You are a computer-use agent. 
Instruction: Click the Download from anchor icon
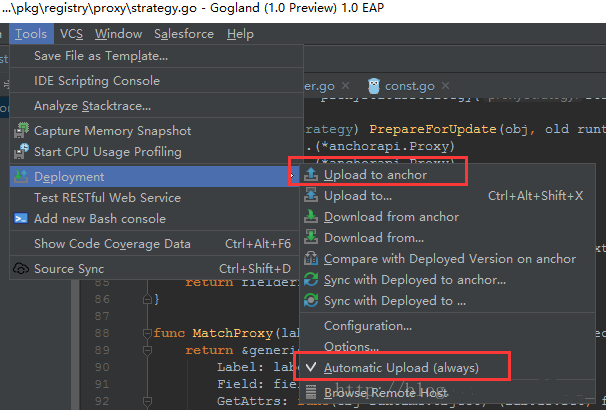click(311, 217)
